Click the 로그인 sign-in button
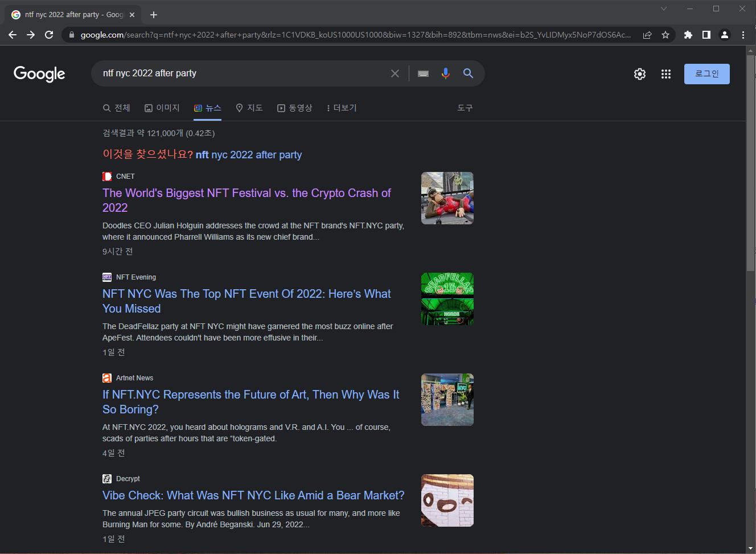This screenshot has height=554, width=756. tap(707, 74)
